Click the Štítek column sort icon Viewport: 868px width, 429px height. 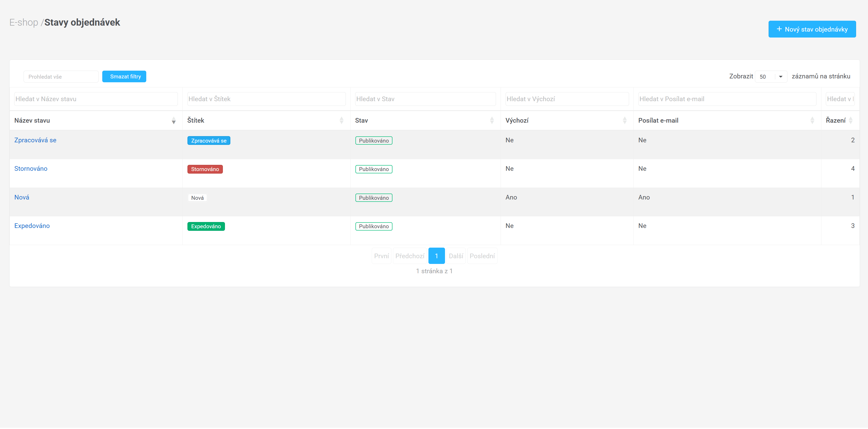pyautogui.click(x=341, y=121)
